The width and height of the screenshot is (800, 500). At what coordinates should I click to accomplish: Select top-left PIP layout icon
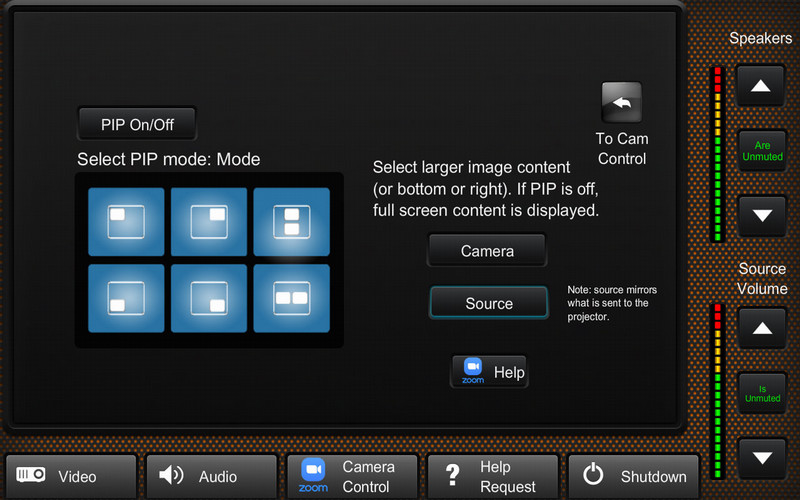point(126,222)
